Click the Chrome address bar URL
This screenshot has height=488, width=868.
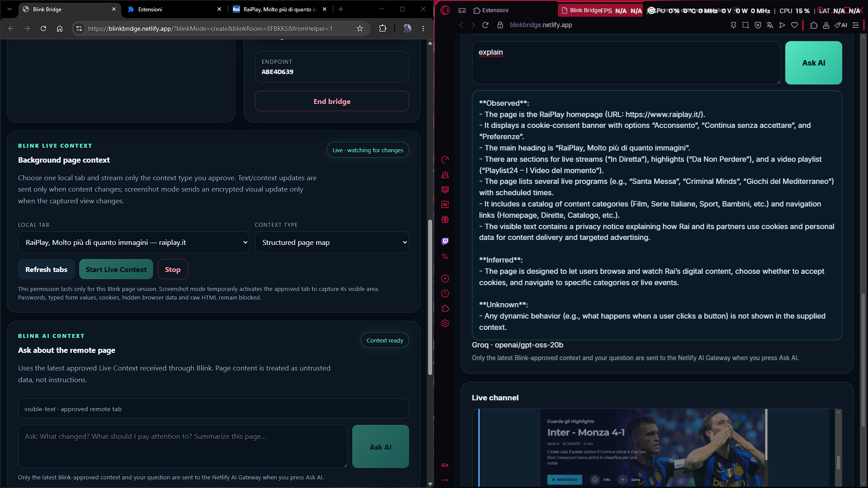tap(210, 28)
